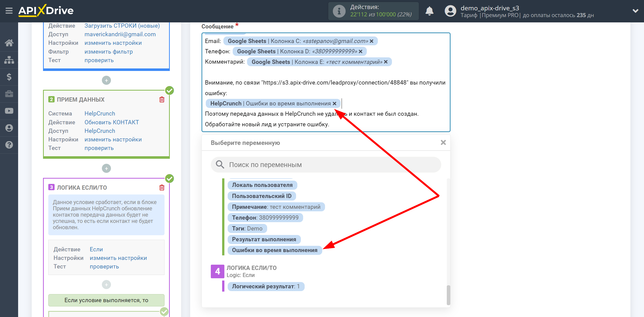Remove the Колонка C email variable
The height and width of the screenshot is (317, 644).
click(372, 41)
